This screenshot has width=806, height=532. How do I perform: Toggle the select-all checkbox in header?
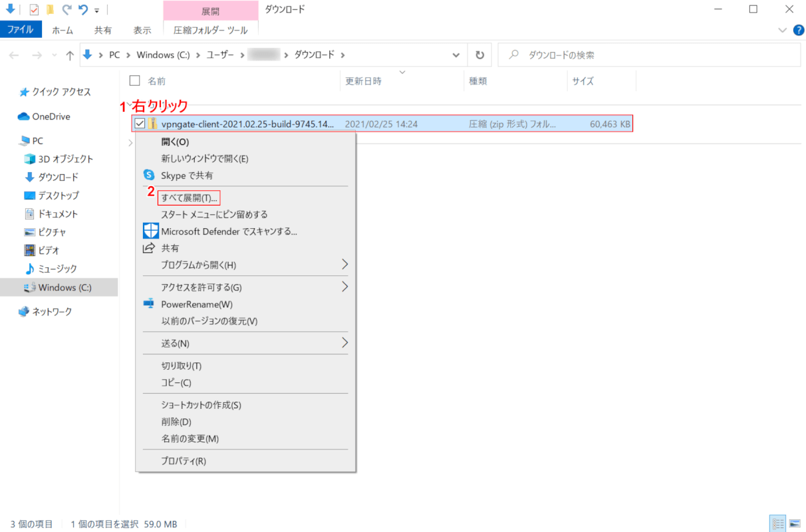135,81
